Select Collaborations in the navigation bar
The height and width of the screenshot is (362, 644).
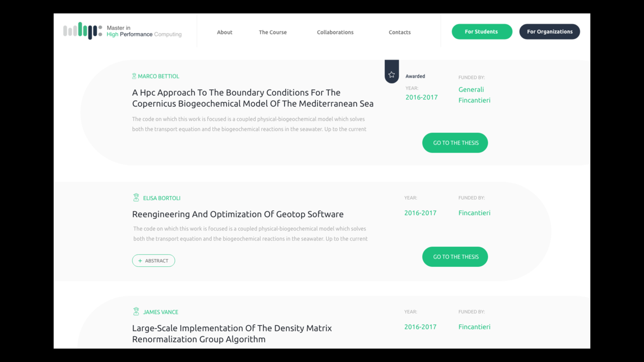335,32
